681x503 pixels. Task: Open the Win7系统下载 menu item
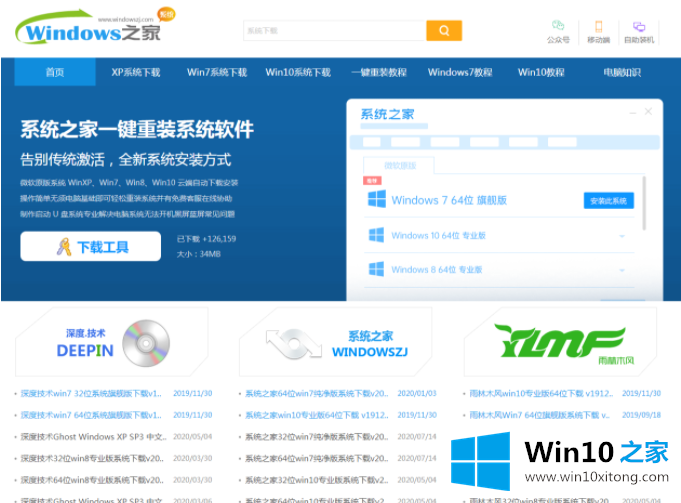[x=217, y=72]
